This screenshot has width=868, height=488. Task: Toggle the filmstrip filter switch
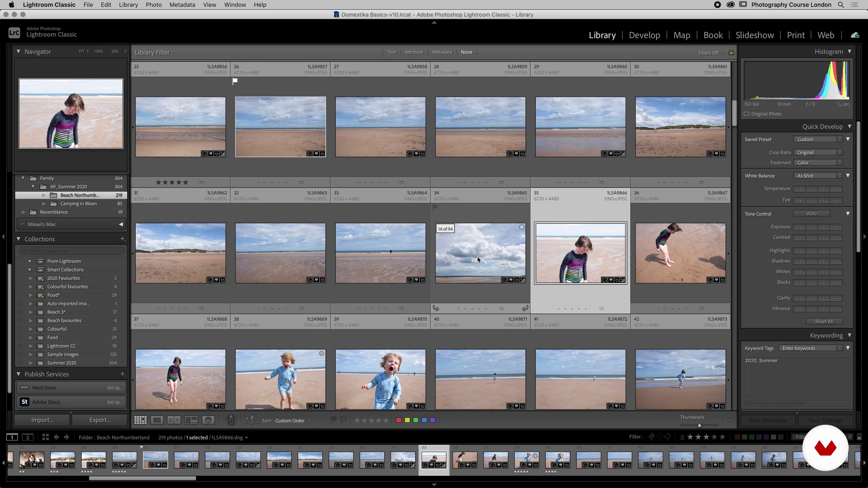pyautogui.click(x=859, y=437)
